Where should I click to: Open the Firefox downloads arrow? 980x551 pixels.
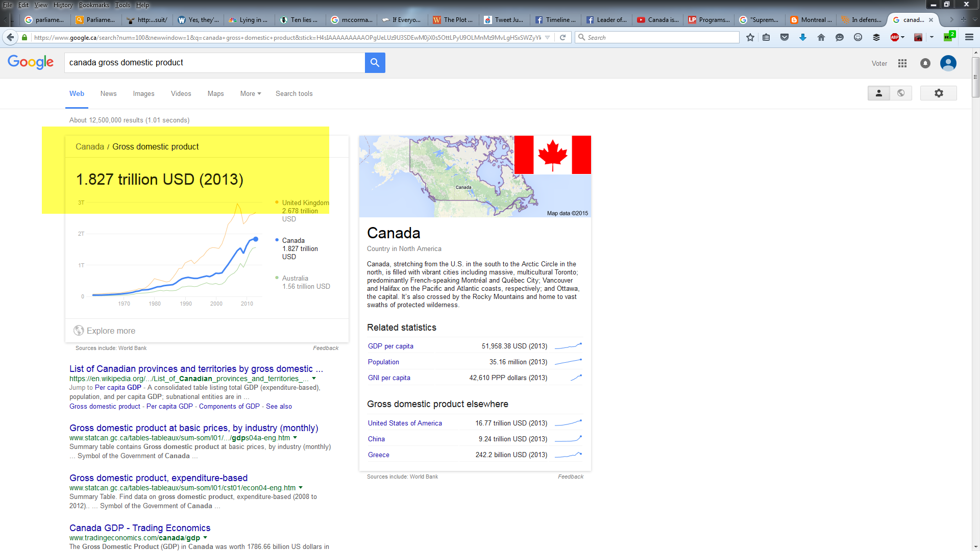[x=802, y=37]
